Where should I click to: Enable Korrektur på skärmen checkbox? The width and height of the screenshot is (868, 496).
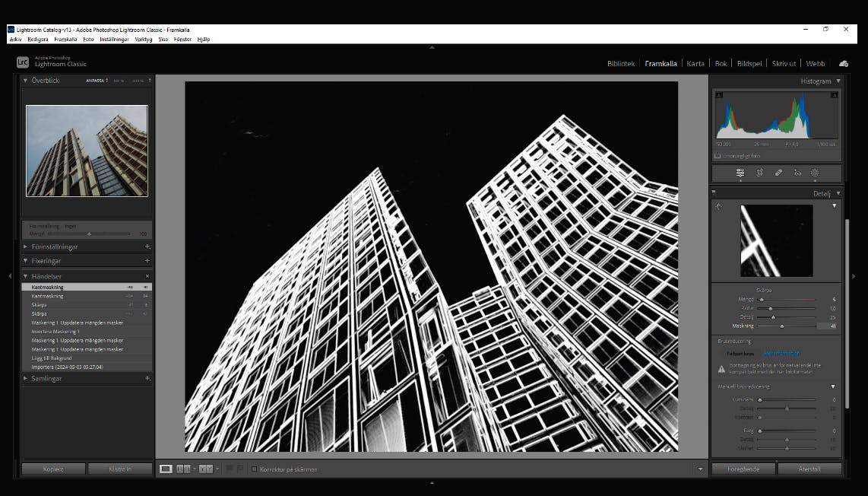(x=255, y=469)
